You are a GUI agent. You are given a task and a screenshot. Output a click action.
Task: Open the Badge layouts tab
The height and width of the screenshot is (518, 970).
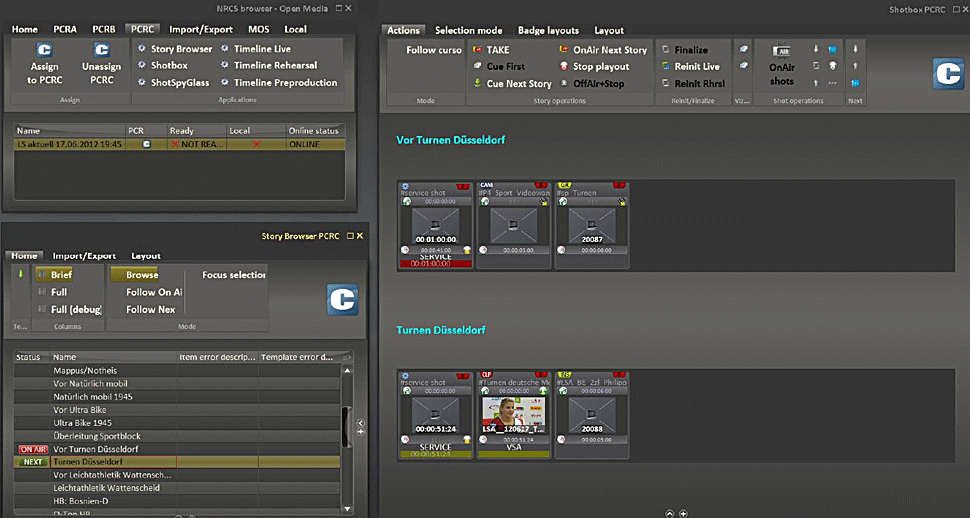pos(548,30)
